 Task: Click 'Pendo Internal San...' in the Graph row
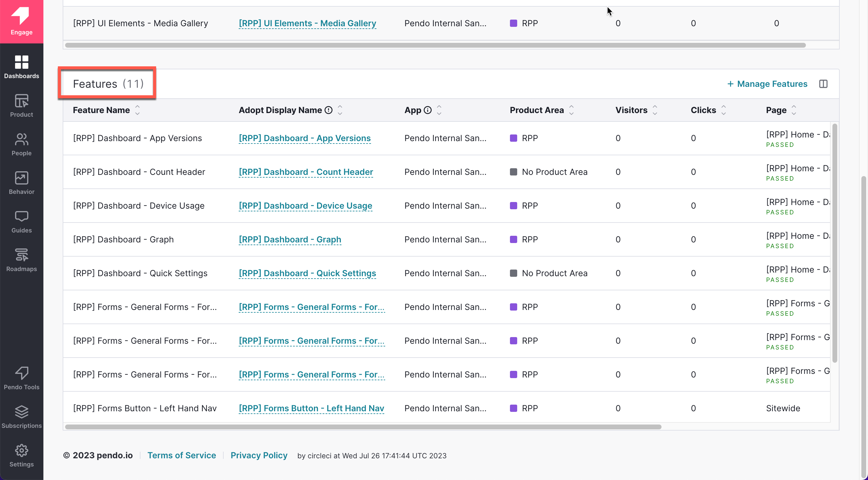coord(445,239)
